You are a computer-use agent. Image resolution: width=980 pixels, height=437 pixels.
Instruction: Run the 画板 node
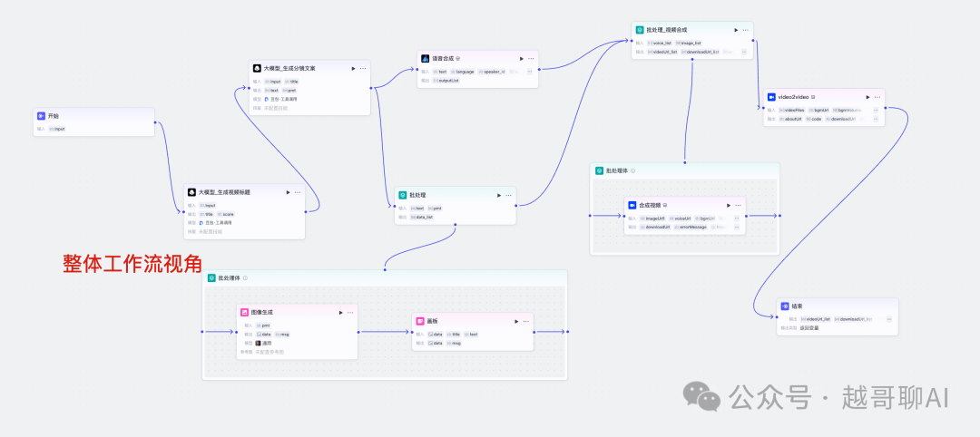(x=517, y=321)
